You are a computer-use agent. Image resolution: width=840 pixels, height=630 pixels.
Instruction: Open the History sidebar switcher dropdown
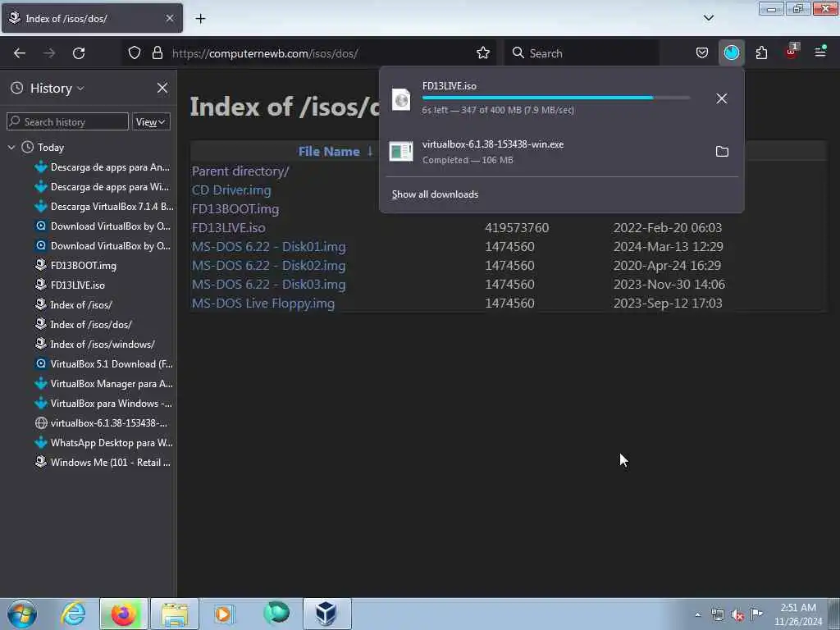(x=57, y=88)
